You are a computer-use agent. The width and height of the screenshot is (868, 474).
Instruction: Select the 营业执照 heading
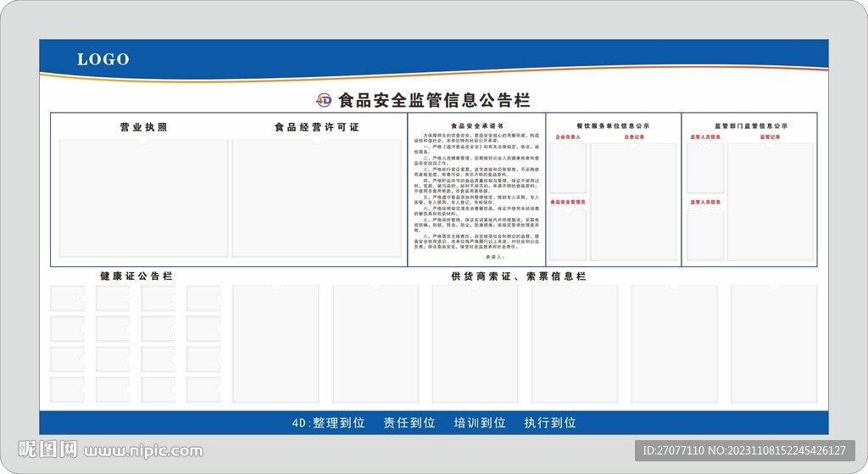point(143,127)
